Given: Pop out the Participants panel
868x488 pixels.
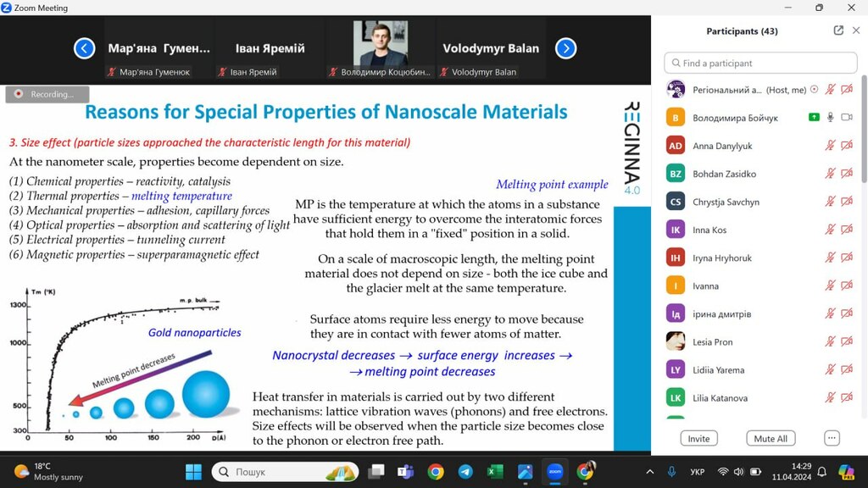Looking at the screenshot, I should pyautogui.click(x=838, y=31).
